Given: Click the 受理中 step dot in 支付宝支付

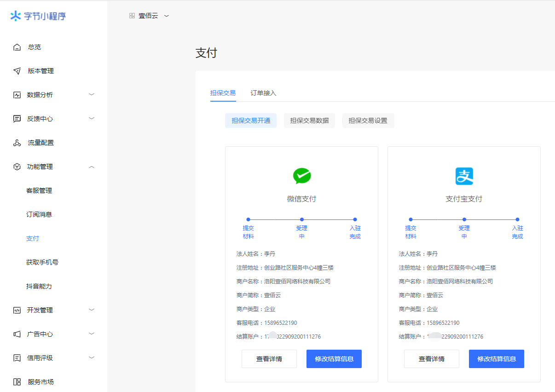Looking at the screenshot, I should tap(464, 219).
